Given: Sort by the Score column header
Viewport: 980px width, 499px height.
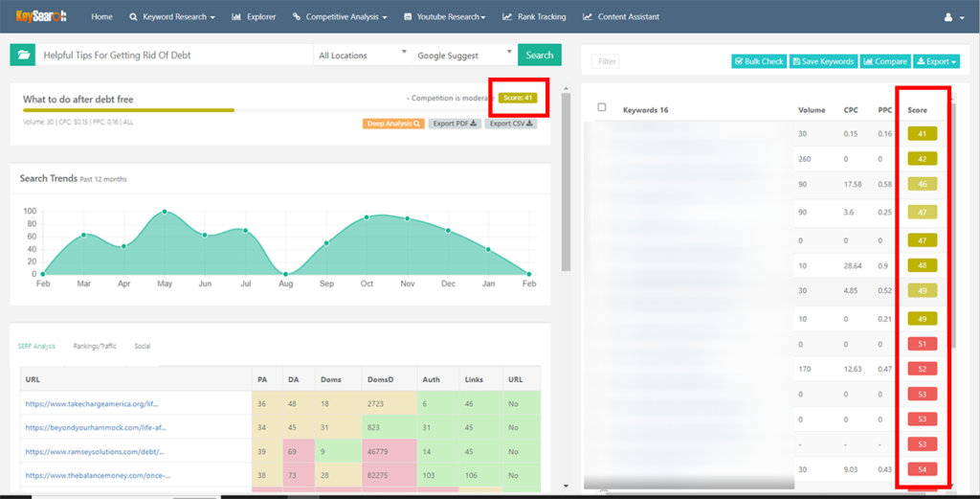Looking at the screenshot, I should 917,110.
